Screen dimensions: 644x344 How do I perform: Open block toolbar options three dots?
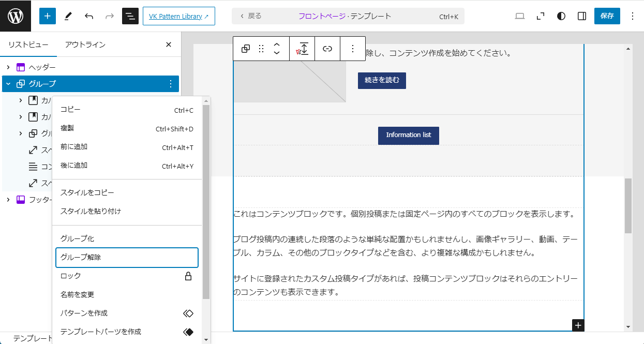coord(353,49)
